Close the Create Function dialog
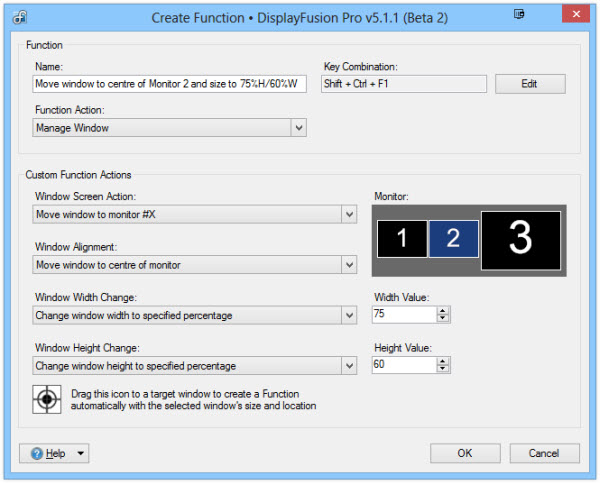This screenshot has width=600, height=483. 576,14
